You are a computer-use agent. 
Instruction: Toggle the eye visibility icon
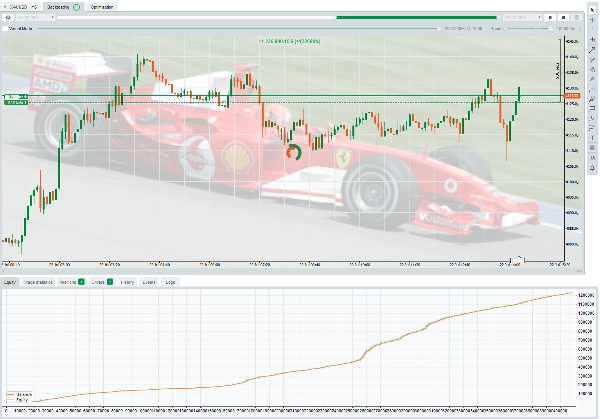click(x=8, y=17)
